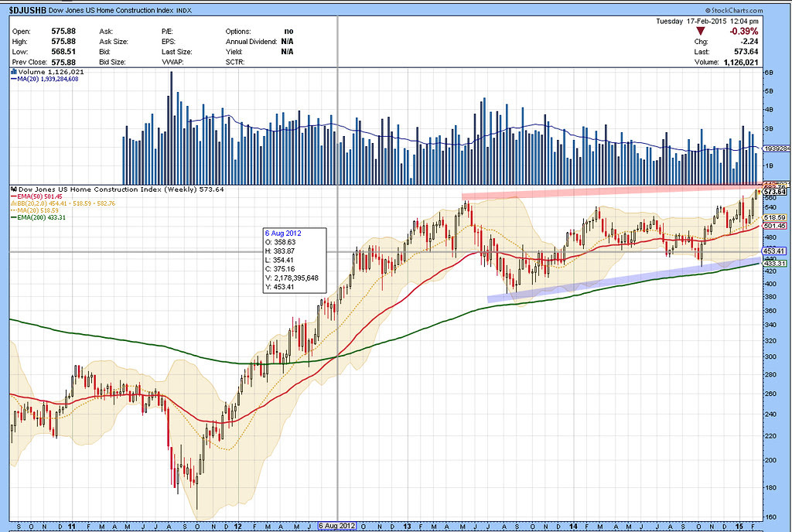The height and width of the screenshot is (532, 792).
Task: Click the Annual Dividend N/A value
Action: coord(287,42)
